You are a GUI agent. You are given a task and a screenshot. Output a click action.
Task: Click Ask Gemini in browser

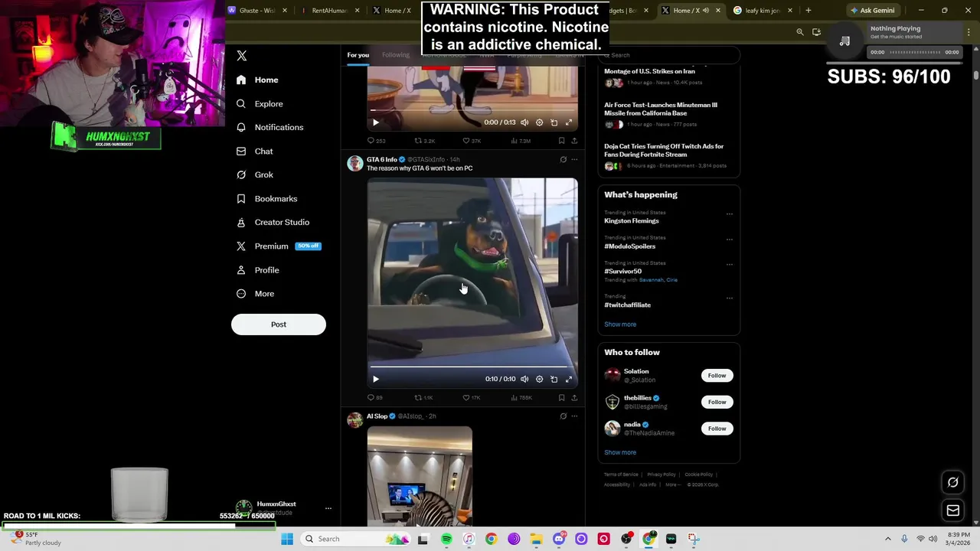click(872, 11)
